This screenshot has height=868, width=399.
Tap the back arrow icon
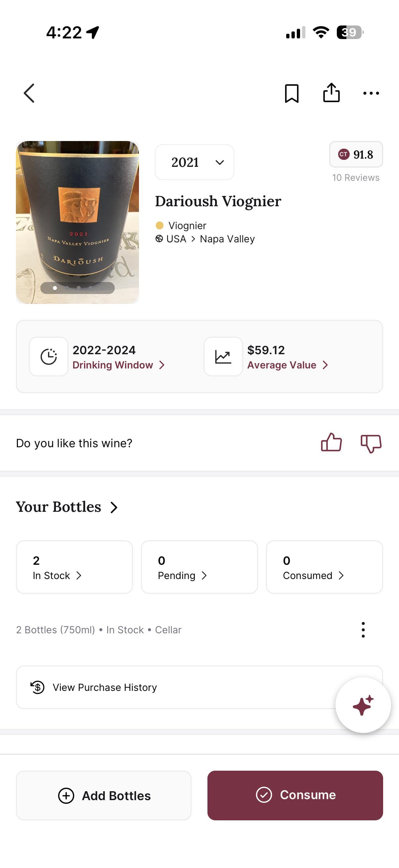pos(29,93)
